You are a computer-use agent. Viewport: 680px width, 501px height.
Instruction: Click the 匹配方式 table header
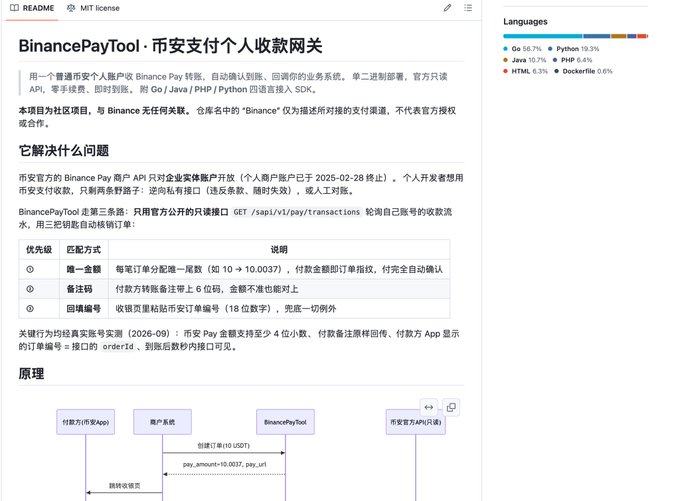84,249
